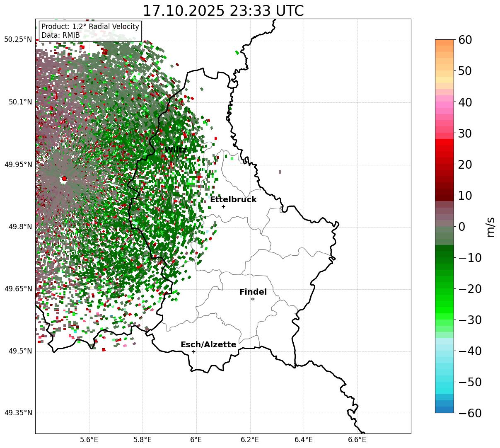Click the −60 tick label on colorbar

tap(470, 413)
